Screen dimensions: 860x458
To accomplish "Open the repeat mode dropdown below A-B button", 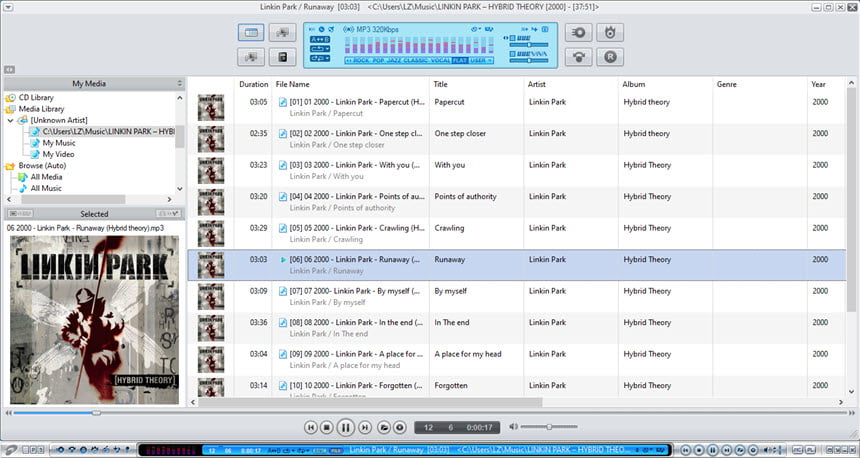I will tap(320, 49).
